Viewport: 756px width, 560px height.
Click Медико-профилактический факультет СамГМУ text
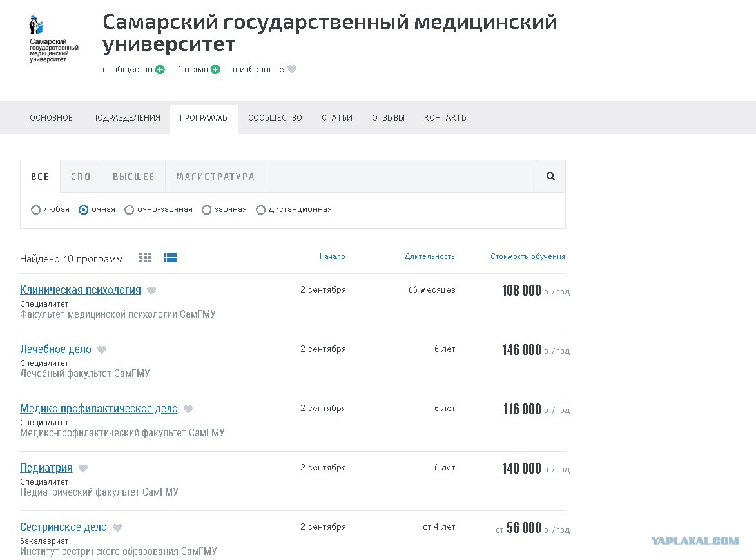(x=122, y=433)
